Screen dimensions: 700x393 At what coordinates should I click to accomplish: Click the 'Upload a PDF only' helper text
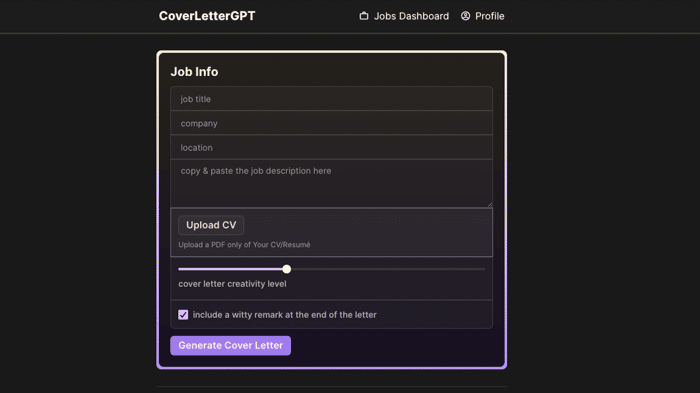(244, 245)
